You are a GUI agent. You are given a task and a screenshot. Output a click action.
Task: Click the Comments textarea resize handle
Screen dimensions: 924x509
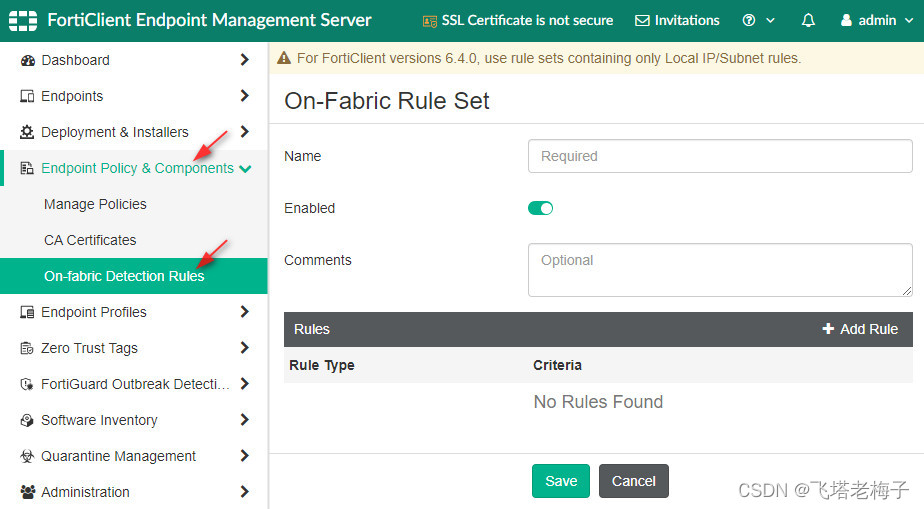(x=907, y=291)
